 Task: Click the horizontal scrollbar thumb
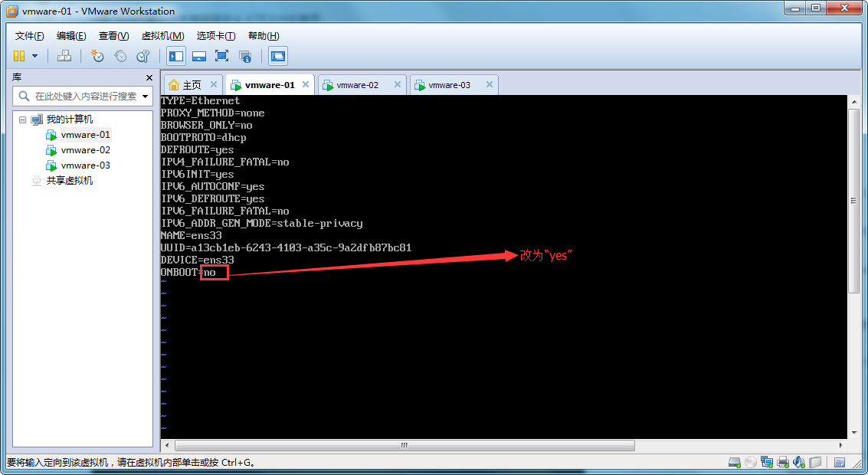405,446
